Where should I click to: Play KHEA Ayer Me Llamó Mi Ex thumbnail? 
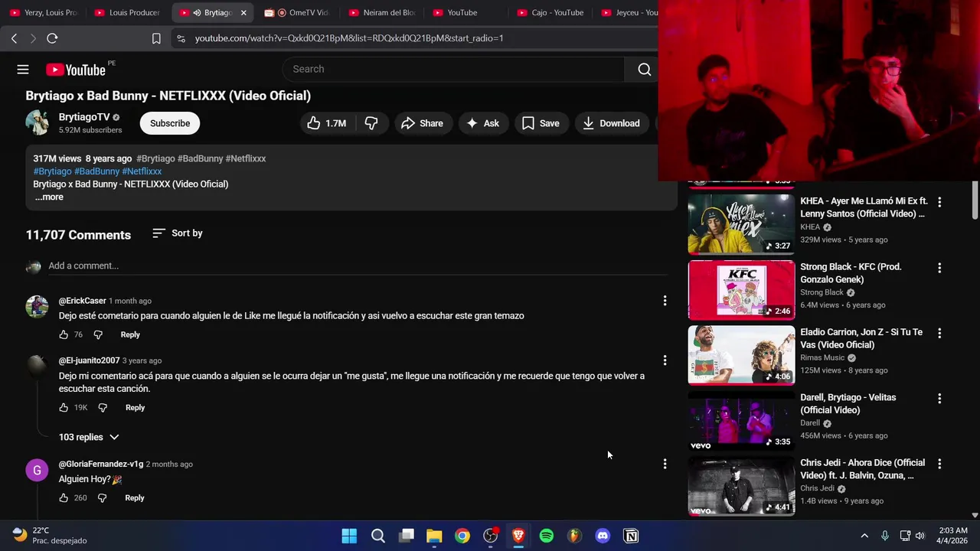pyautogui.click(x=741, y=223)
